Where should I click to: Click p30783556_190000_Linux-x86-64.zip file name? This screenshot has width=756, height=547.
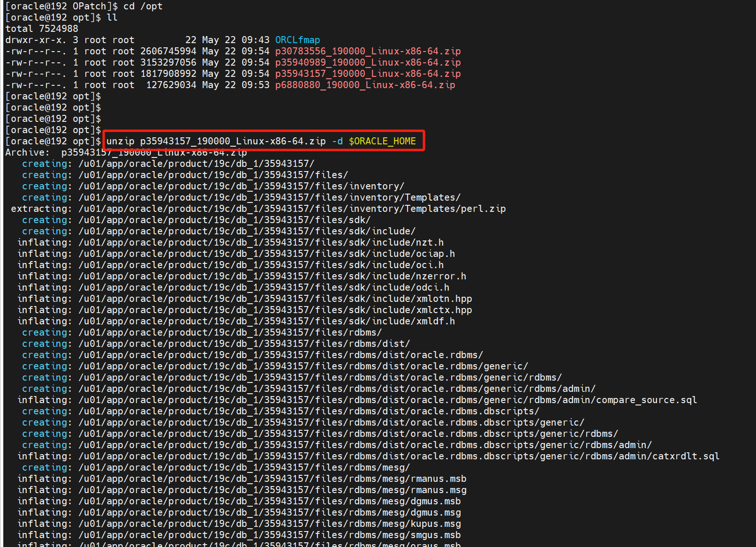368,51
